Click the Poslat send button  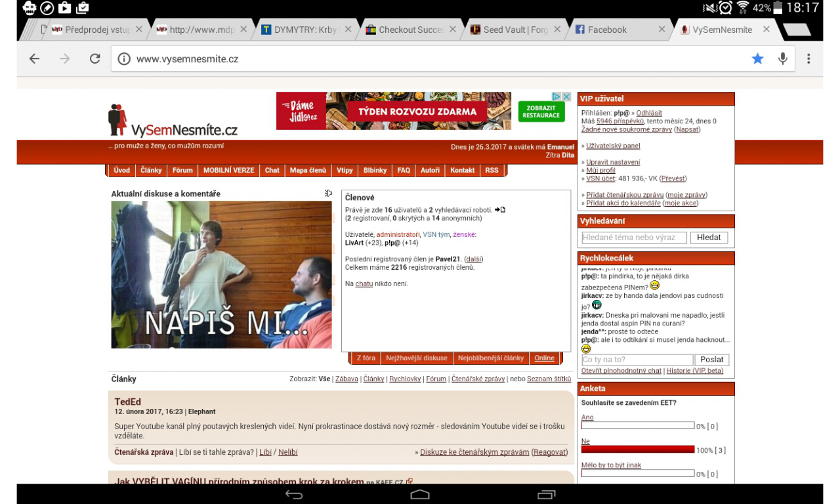tap(712, 360)
